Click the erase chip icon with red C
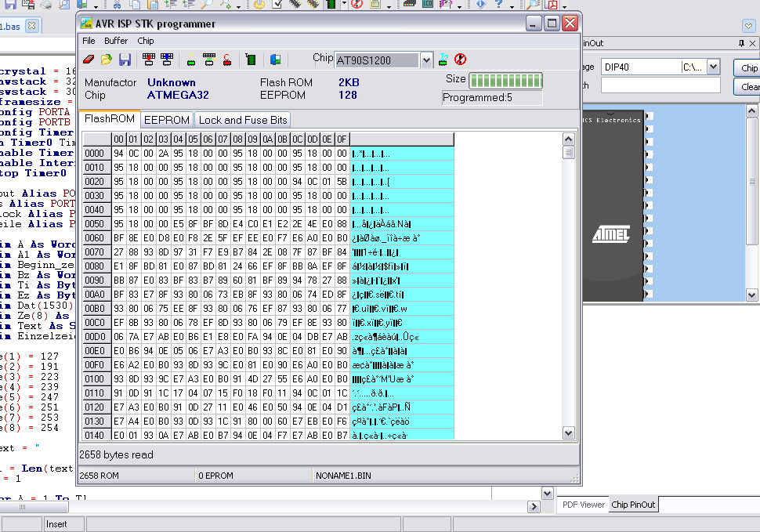The width and height of the screenshot is (760, 532). click(227, 60)
